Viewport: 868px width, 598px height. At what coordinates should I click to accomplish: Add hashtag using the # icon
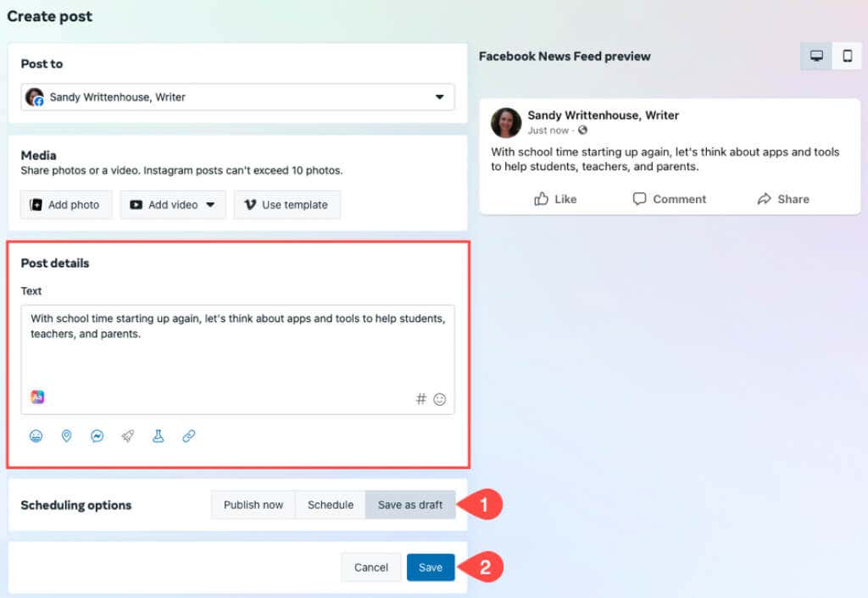[421, 399]
